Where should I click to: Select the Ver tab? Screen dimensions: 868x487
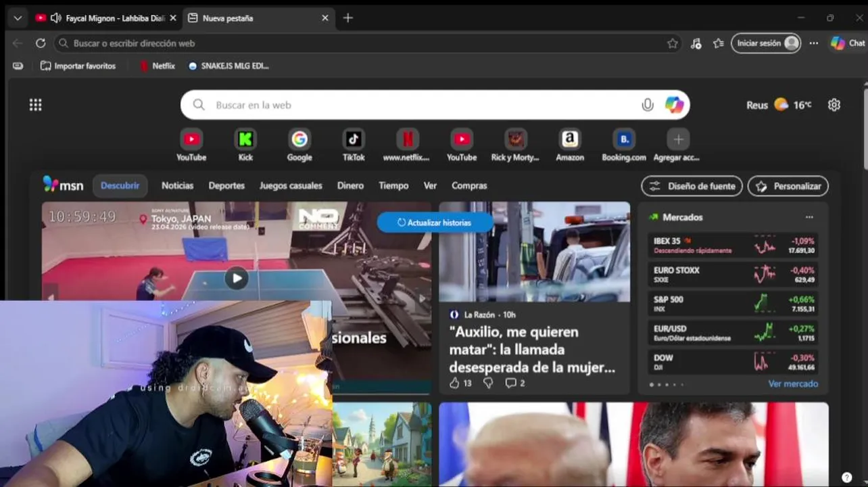[430, 185]
